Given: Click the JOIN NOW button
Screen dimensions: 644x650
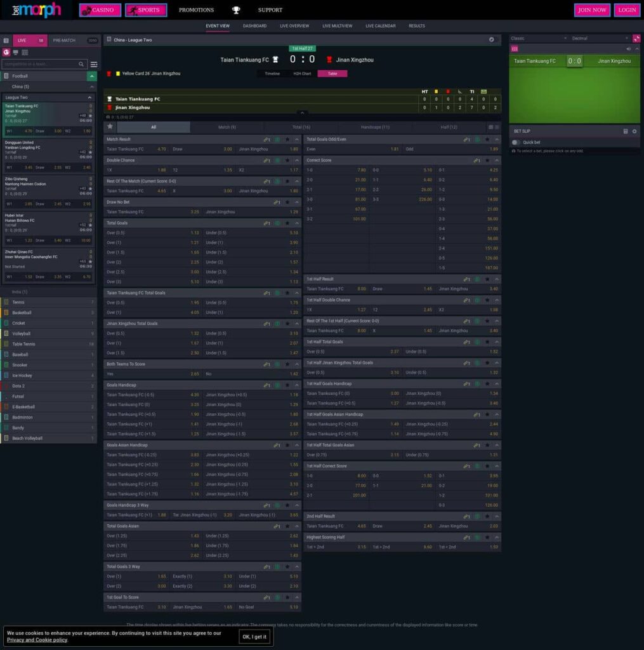Looking at the screenshot, I should (592, 10).
